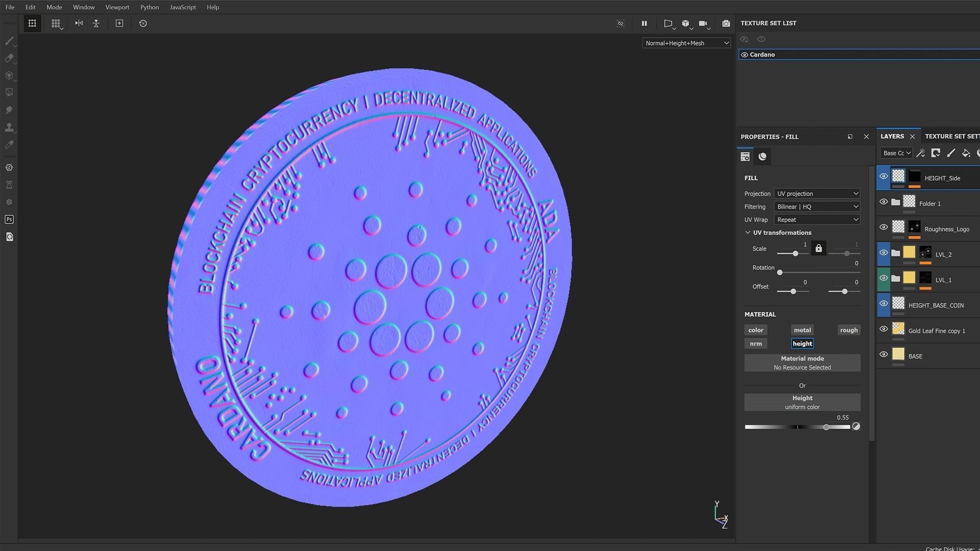Click the 3D/2D grid layout icon
The image size is (980, 551).
[x=56, y=23]
